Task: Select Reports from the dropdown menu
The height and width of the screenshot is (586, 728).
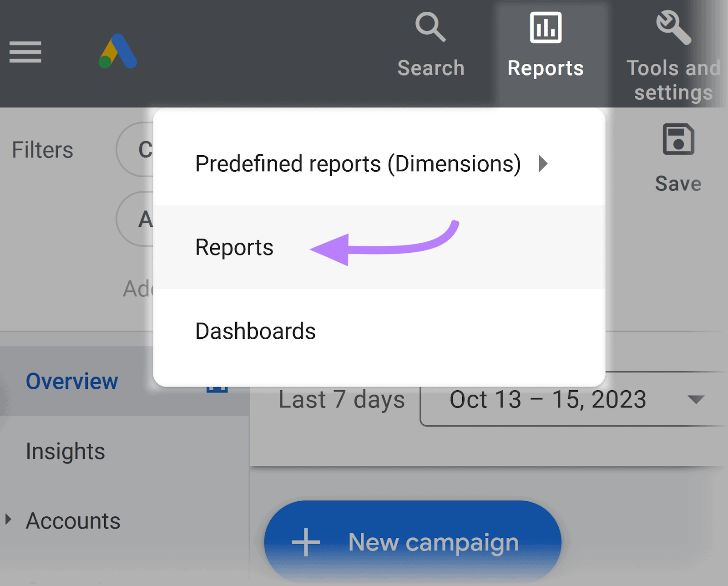Action: coord(234,247)
